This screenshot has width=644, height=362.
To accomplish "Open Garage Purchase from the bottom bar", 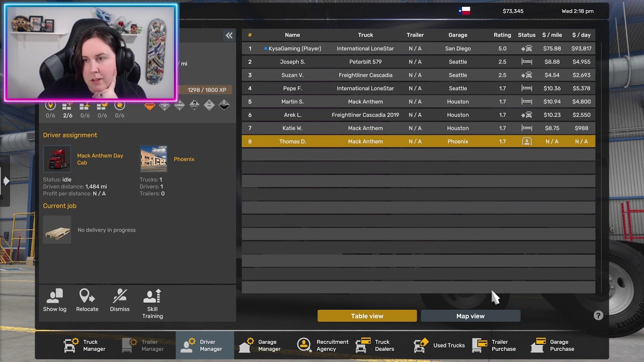I will [x=553, y=345].
